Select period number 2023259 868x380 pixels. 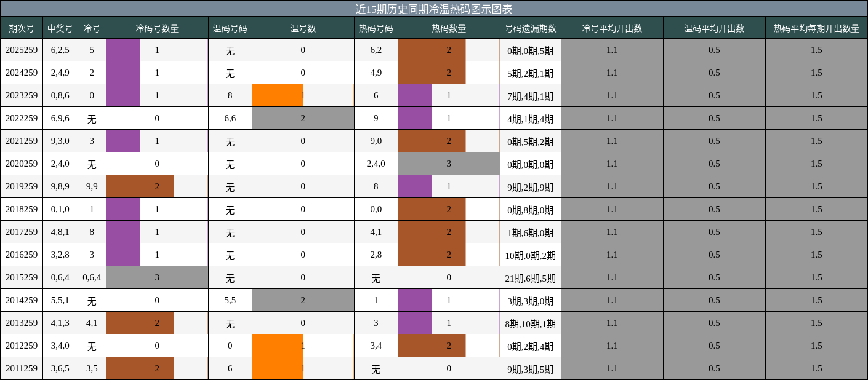click(x=22, y=95)
